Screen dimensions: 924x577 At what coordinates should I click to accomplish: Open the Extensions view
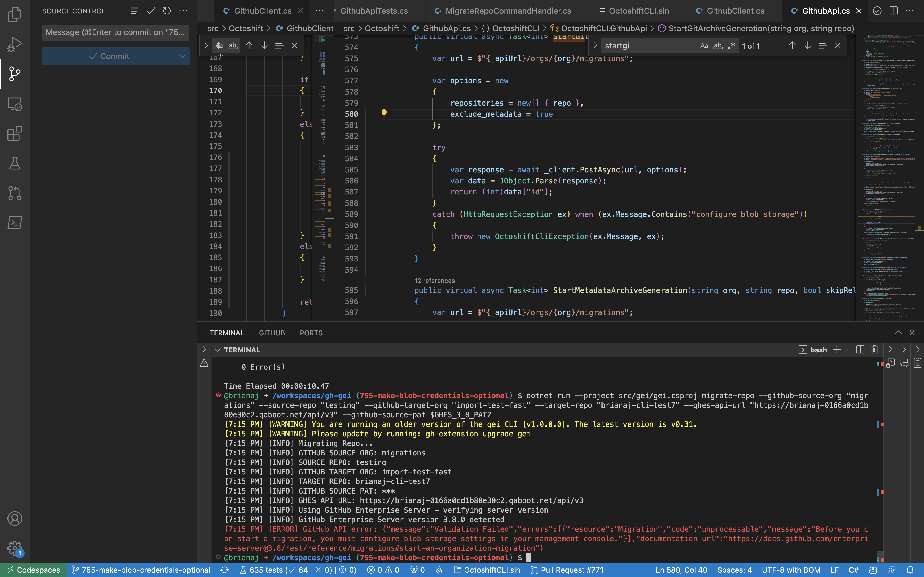point(14,134)
